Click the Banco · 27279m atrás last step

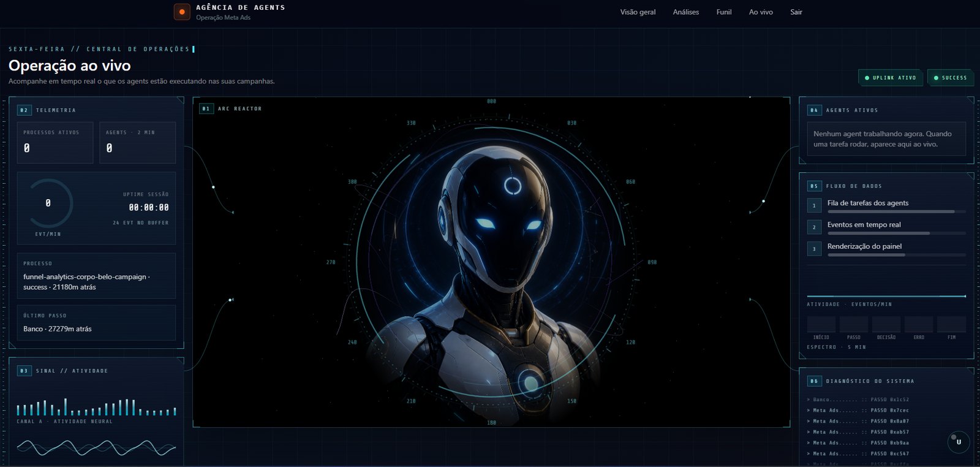coord(58,329)
